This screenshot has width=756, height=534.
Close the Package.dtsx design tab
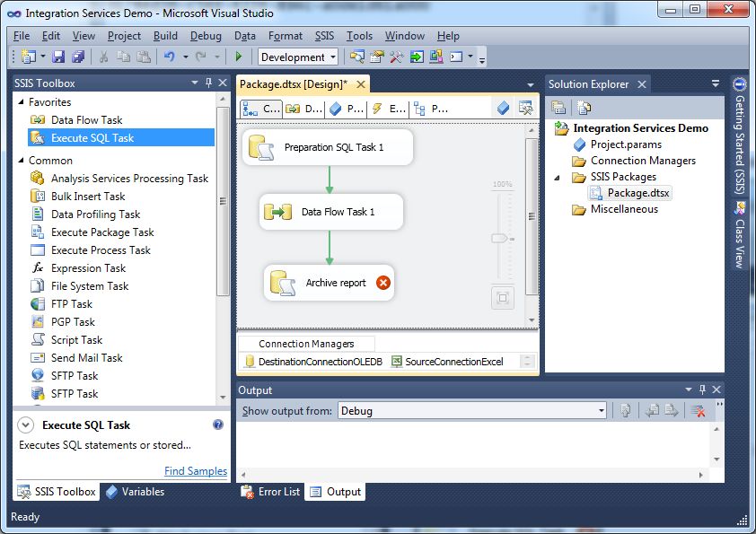(361, 84)
